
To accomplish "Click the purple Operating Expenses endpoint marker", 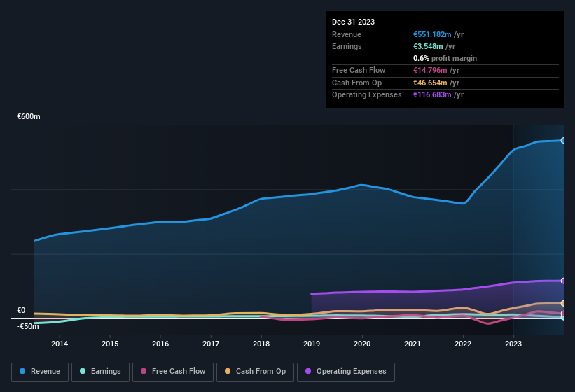I will point(562,281).
